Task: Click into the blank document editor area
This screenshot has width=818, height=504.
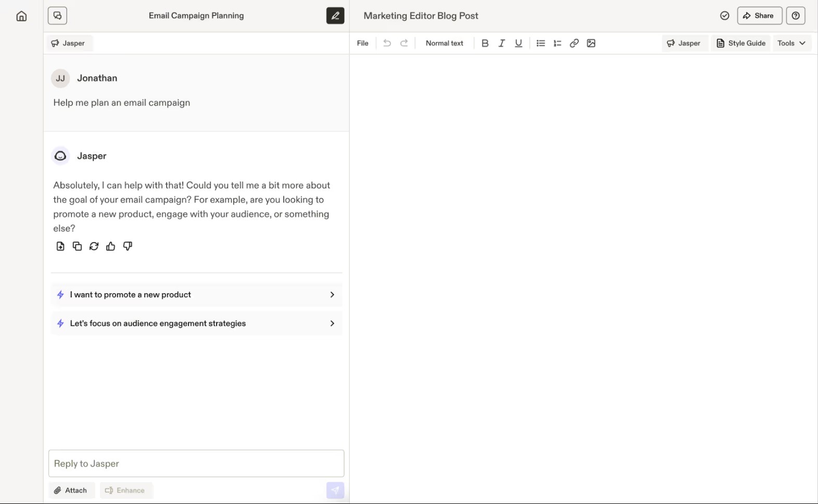Action: pyautogui.click(x=583, y=279)
